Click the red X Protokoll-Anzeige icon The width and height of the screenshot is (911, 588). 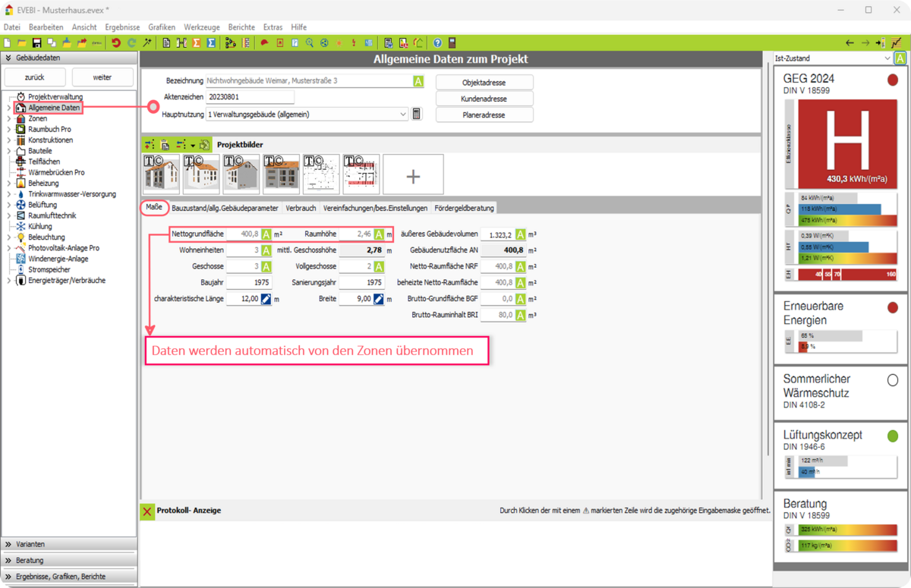pos(147,511)
